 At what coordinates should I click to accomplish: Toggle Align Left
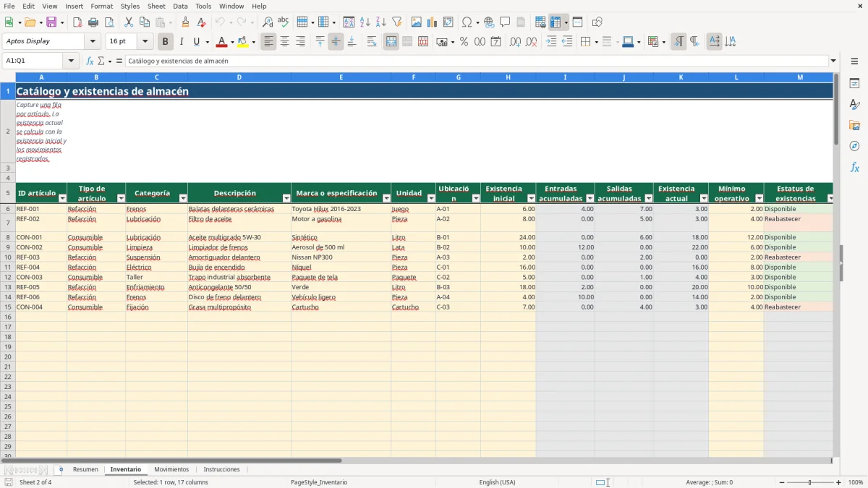click(268, 42)
